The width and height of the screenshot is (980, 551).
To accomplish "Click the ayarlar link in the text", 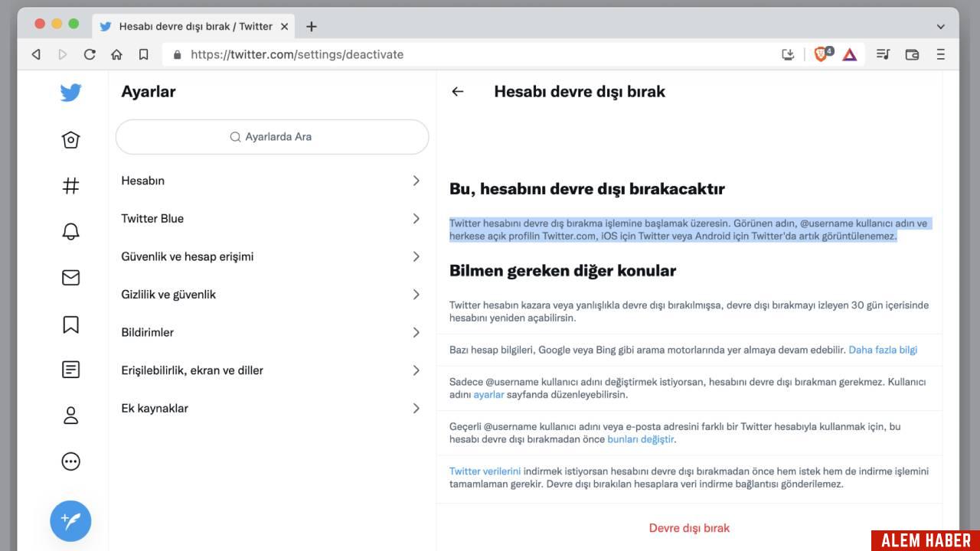I will tap(488, 395).
